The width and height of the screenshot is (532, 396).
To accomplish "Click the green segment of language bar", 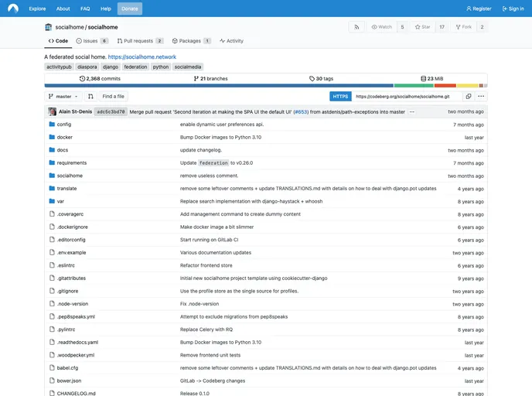I will [x=414, y=86].
